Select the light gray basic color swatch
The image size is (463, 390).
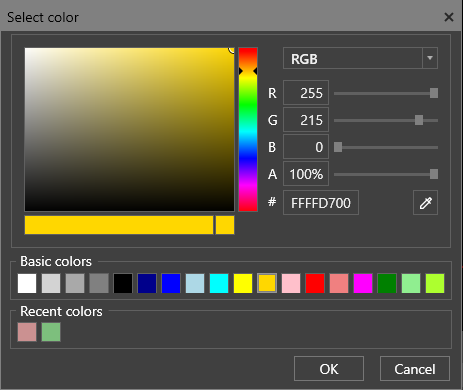click(x=51, y=283)
